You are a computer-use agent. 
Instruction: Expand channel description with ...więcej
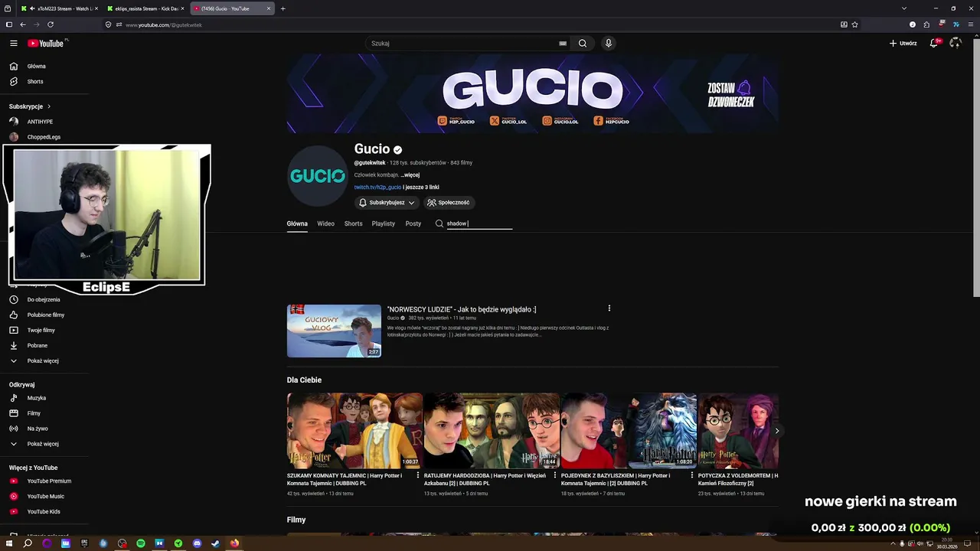pyautogui.click(x=410, y=175)
